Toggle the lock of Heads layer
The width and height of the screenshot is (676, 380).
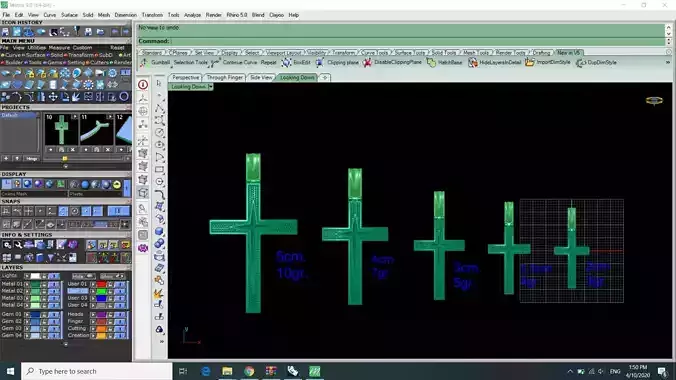pyautogui.click(x=110, y=314)
